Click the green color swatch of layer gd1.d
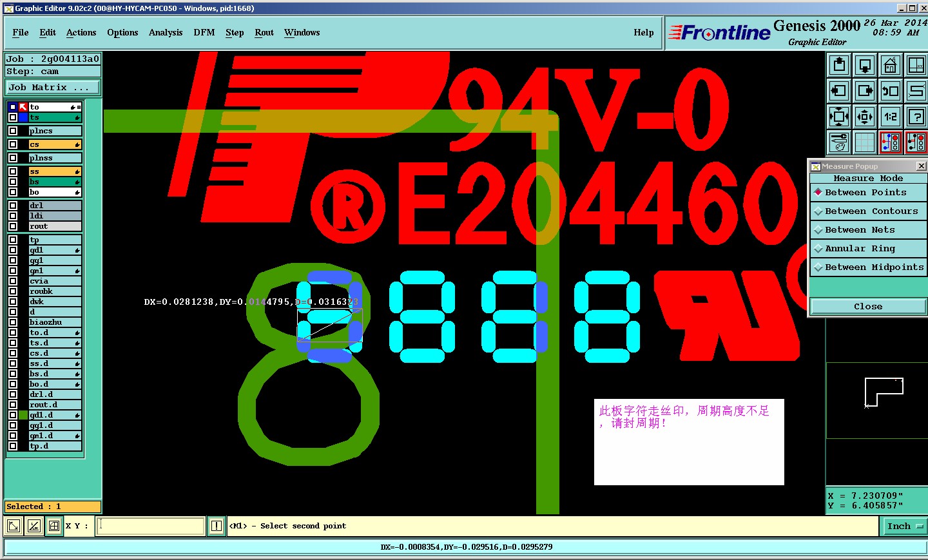928x560 pixels. point(23,415)
